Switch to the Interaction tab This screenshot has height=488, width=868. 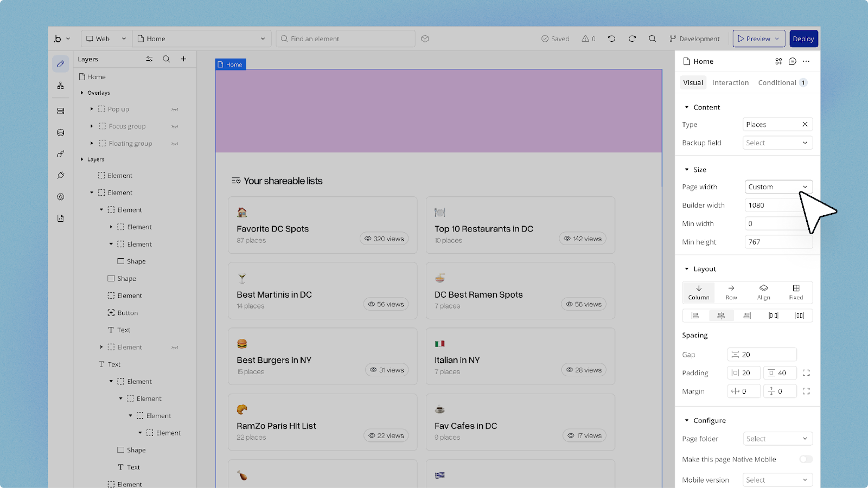tap(730, 82)
